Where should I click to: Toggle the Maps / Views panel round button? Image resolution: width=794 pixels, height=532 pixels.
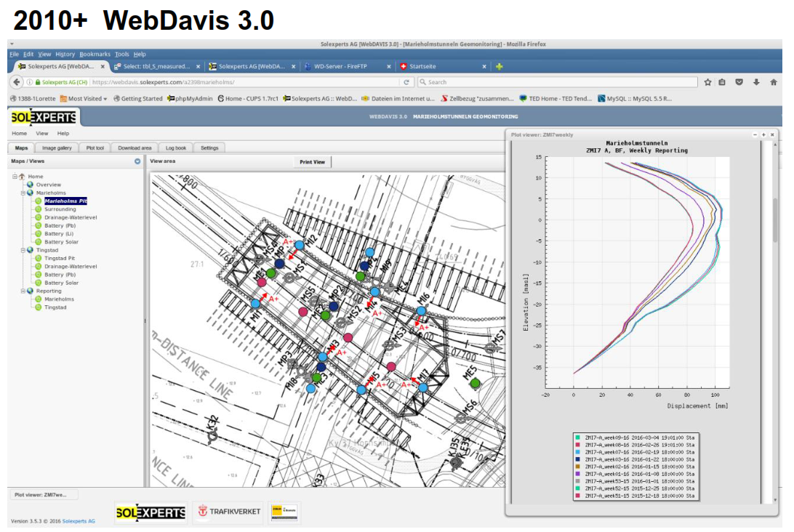[x=137, y=161]
